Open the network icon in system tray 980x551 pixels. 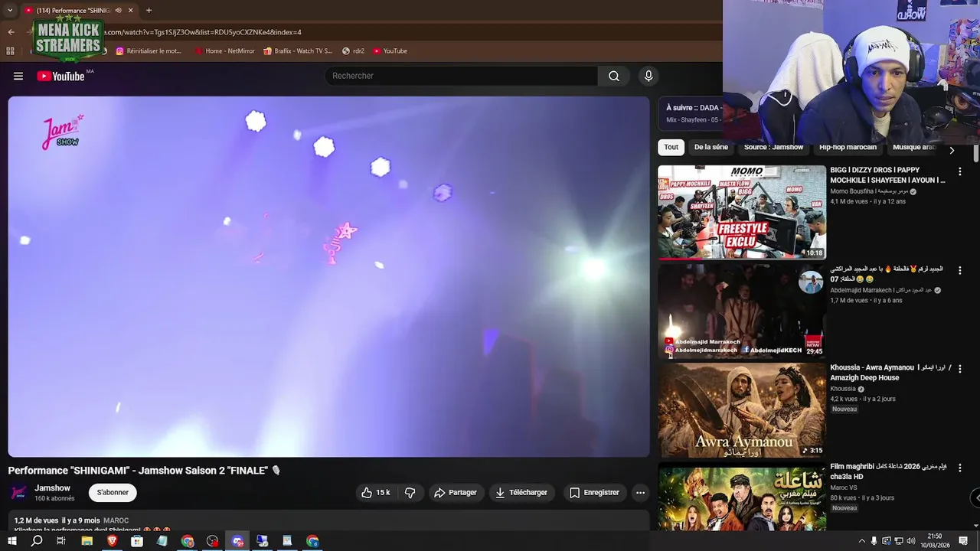click(899, 541)
